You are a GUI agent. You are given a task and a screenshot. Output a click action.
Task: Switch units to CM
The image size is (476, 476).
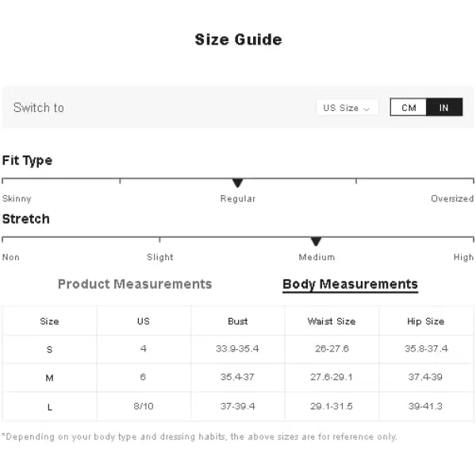(409, 107)
